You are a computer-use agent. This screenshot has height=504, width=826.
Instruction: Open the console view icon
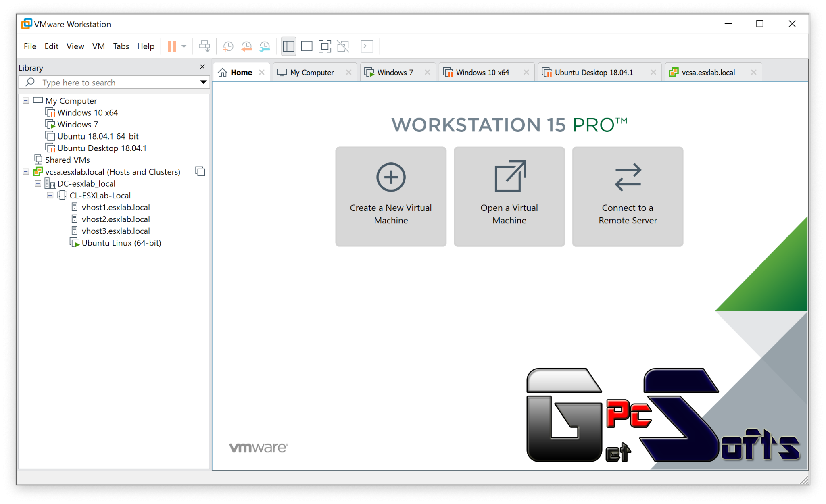[367, 46]
